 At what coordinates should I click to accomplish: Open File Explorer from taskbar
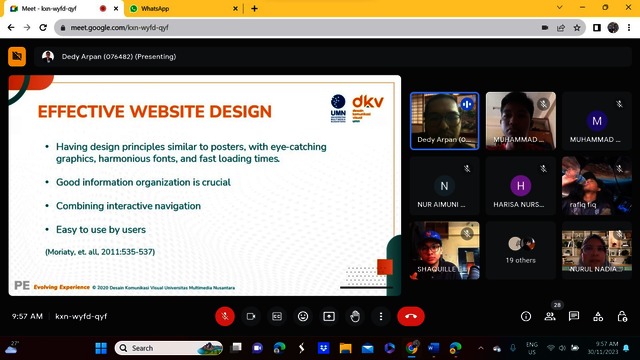[x=345, y=348]
